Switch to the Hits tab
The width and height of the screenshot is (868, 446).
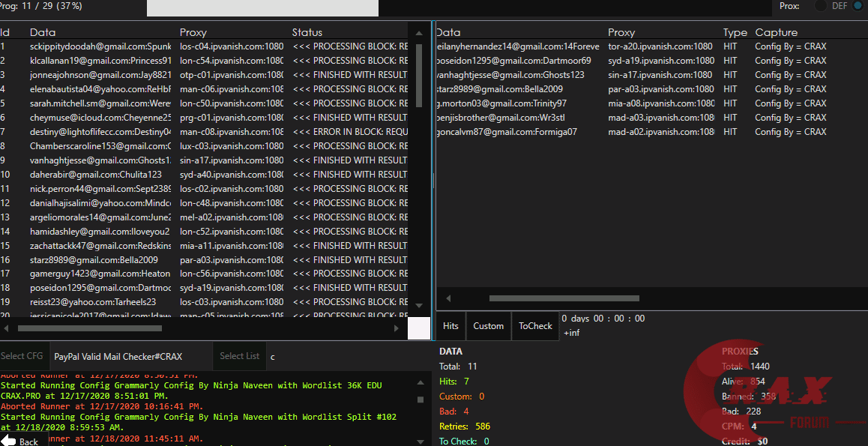click(450, 326)
